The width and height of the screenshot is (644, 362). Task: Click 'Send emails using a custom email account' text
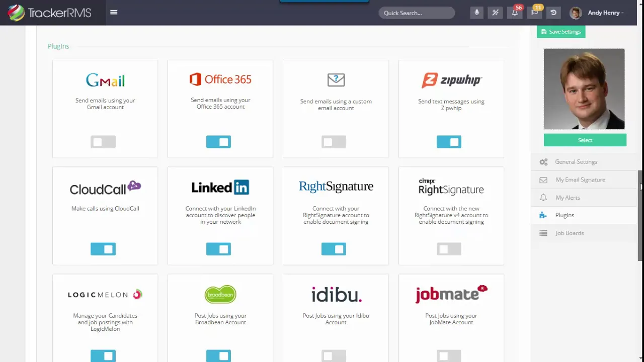336,105
